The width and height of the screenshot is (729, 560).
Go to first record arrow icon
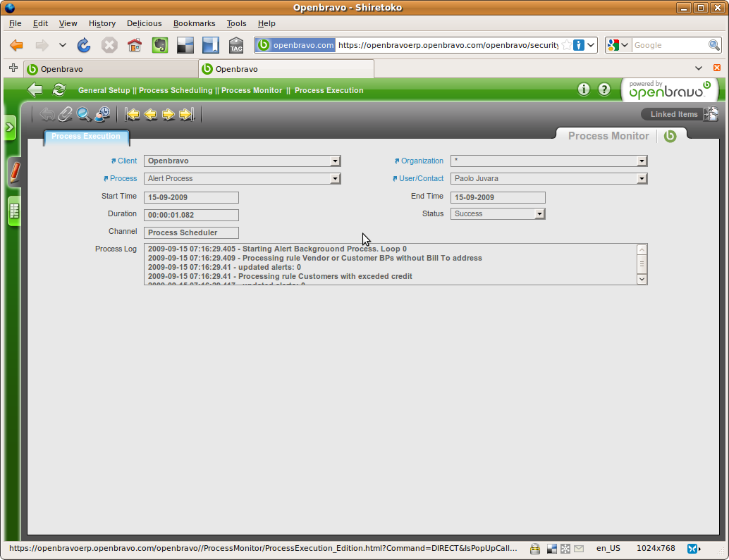133,114
